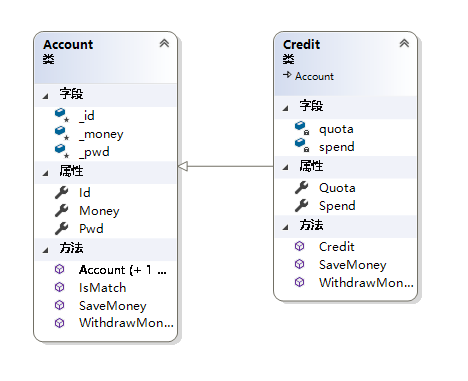Click the Money property wrench icon
The width and height of the screenshot is (468, 381).
click(x=61, y=211)
